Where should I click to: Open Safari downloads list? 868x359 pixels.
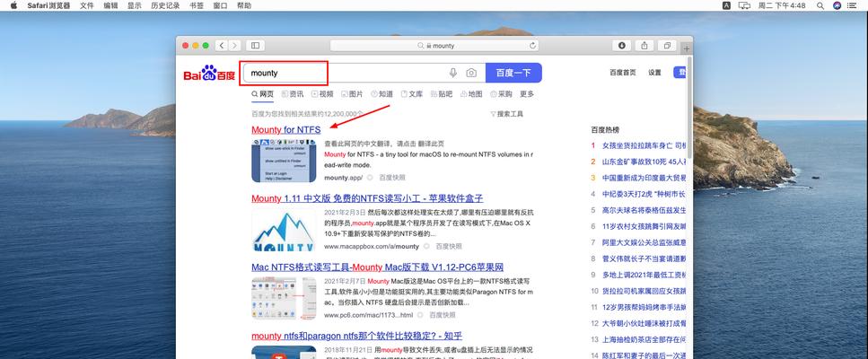pos(622,46)
